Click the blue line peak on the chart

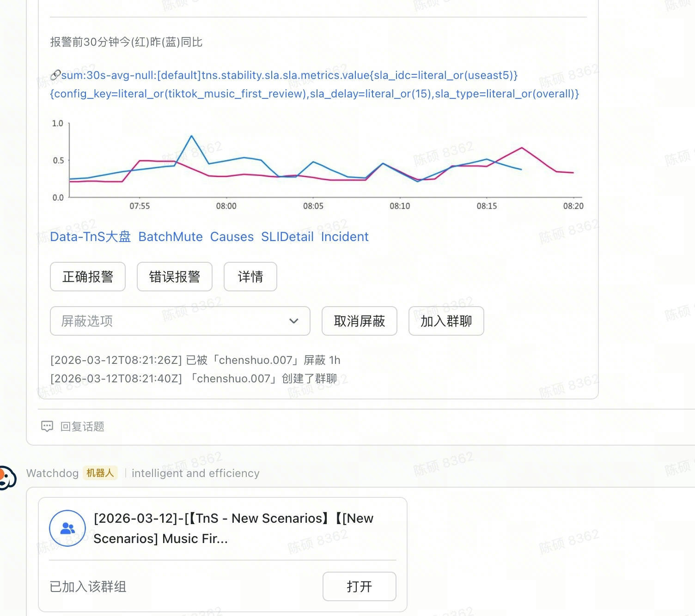pyautogui.click(x=191, y=136)
